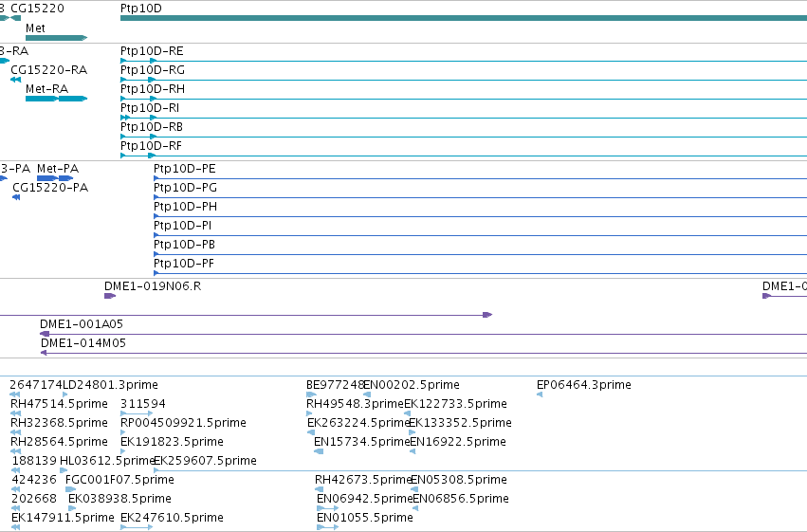Select the Met gene arrow glyph

[x=57, y=38]
